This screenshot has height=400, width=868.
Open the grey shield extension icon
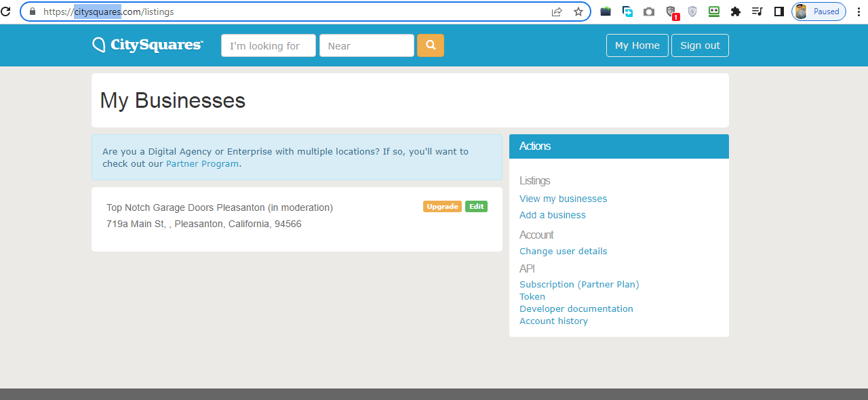click(692, 12)
